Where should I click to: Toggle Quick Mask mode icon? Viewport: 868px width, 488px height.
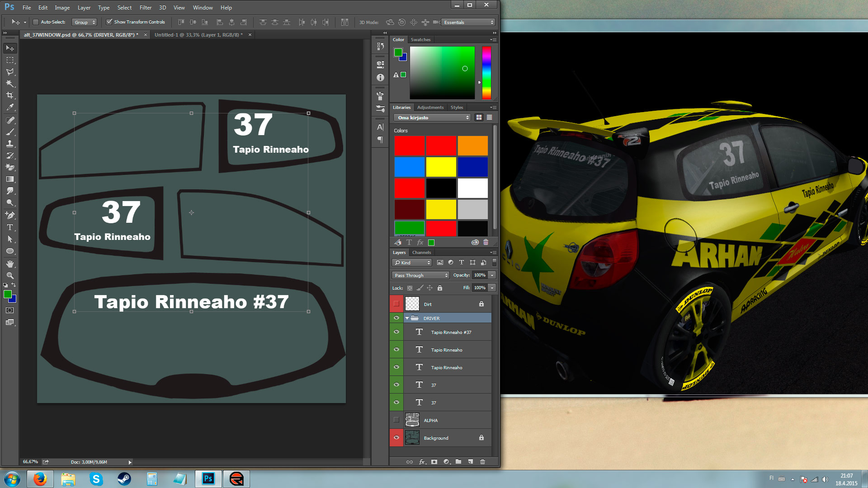coord(10,310)
